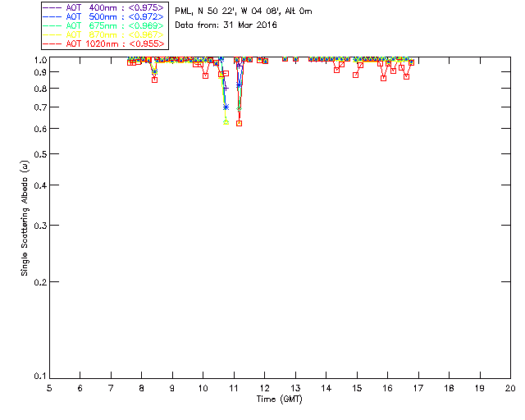Screen dimensions: 525x420
Task: Click the PML station location title text
Action: pyautogui.click(x=244, y=11)
